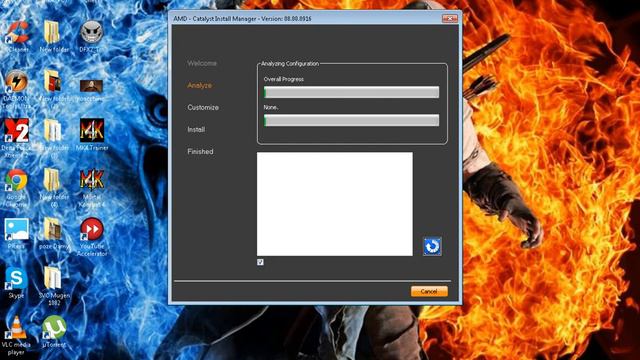Launch the YouTube Accelerator shortcut
640x360 pixels.
(92, 237)
